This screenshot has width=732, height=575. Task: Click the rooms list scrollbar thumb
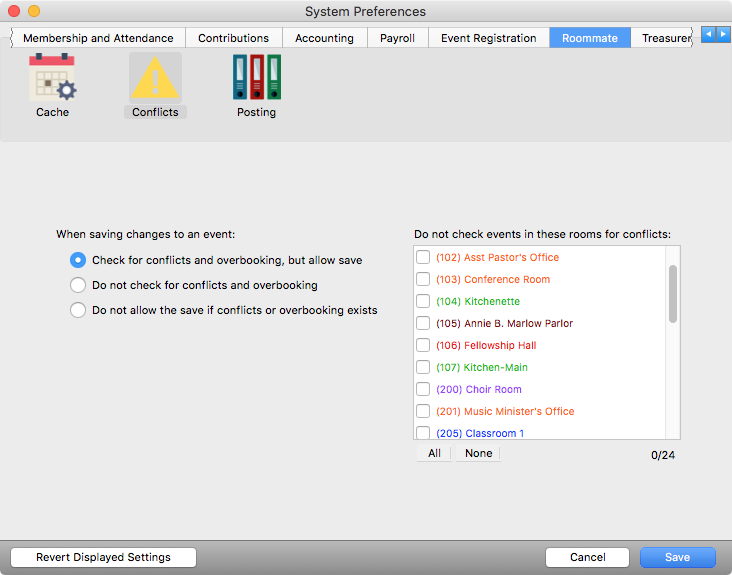(673, 294)
